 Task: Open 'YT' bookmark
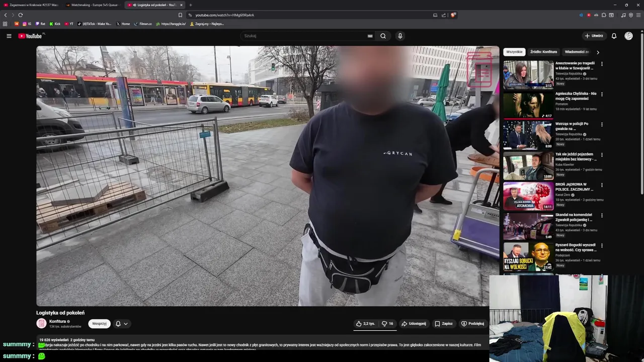[x=69, y=24]
